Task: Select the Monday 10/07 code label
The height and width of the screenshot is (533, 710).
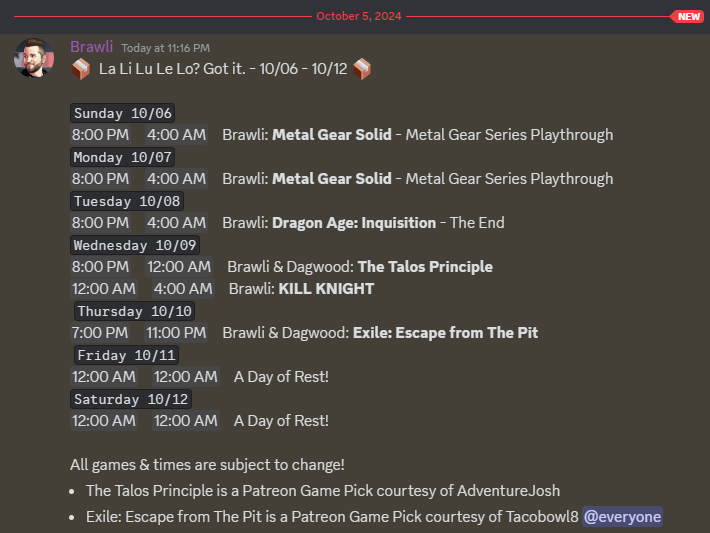Action: pyautogui.click(x=123, y=157)
